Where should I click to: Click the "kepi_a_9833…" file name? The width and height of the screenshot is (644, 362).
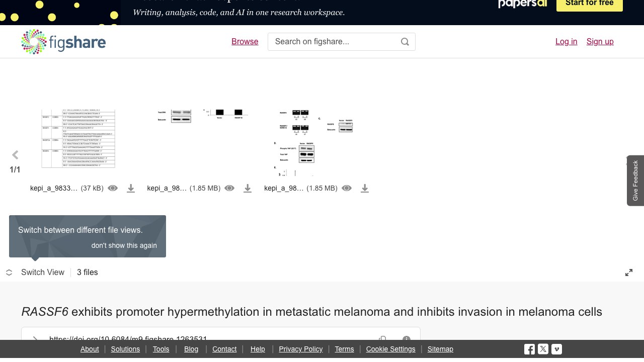(54, 188)
